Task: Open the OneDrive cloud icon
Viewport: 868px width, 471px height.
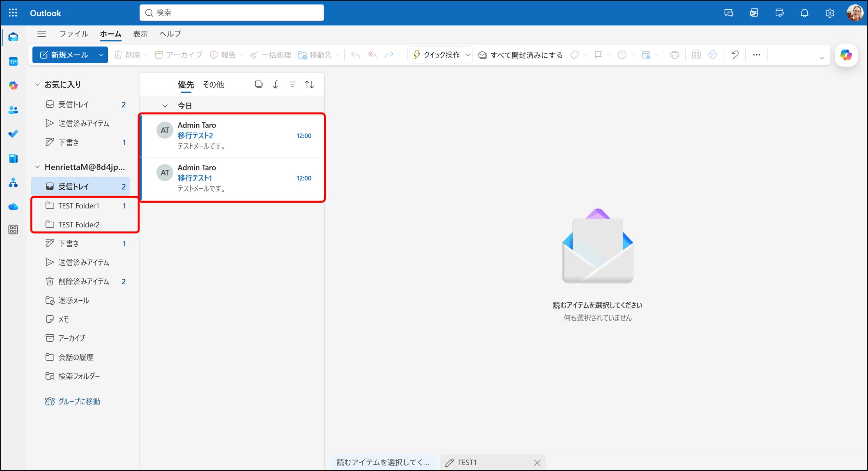Action: [x=13, y=207]
